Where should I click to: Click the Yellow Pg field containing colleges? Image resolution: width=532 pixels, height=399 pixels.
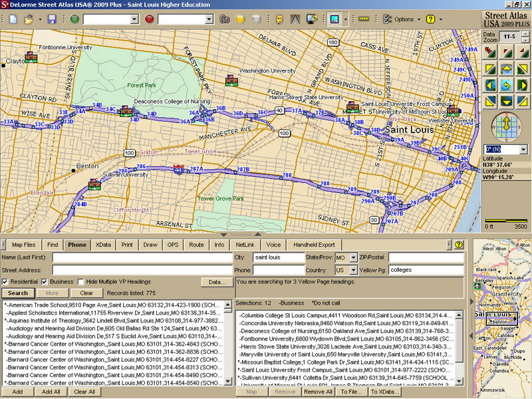coord(426,271)
